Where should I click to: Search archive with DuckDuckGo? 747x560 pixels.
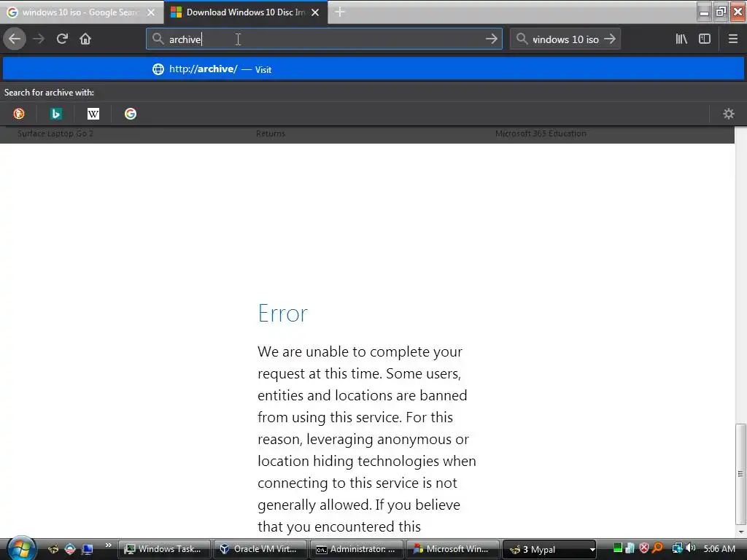coord(19,114)
